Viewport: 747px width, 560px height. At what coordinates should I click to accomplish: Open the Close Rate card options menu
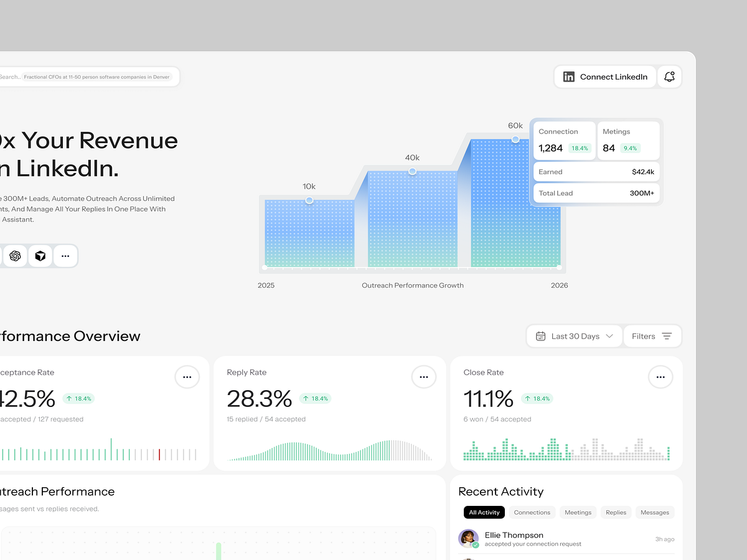(660, 377)
